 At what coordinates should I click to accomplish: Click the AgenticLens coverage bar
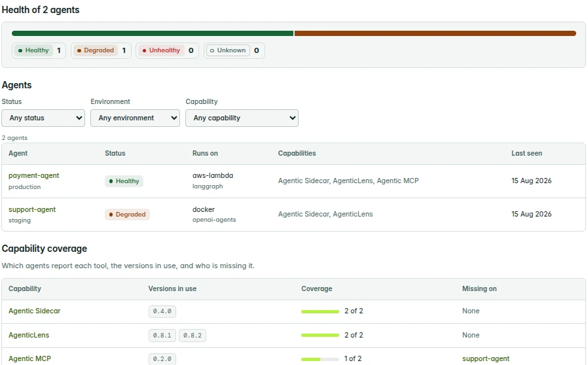coord(320,336)
